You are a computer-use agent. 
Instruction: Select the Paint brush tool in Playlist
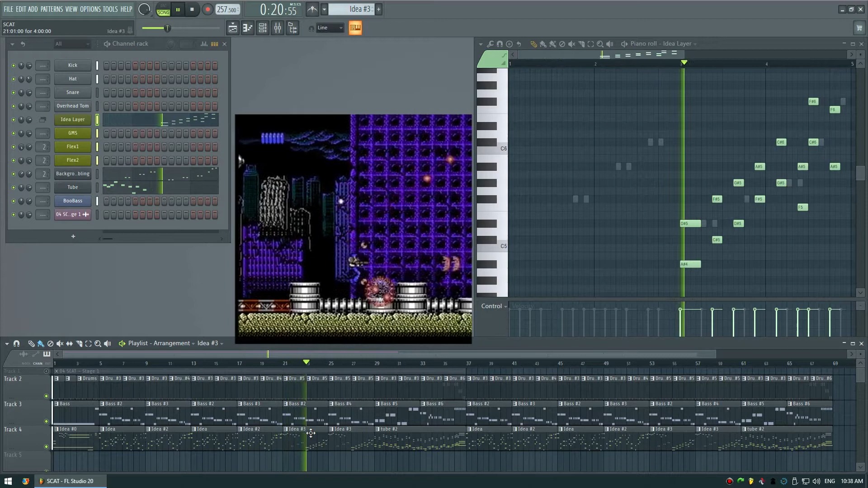[41, 343]
